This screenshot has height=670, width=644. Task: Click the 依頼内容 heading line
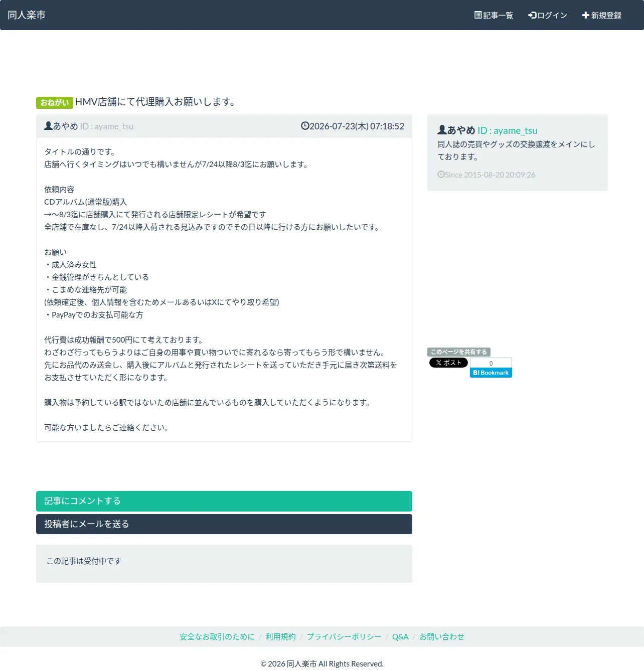59,190
